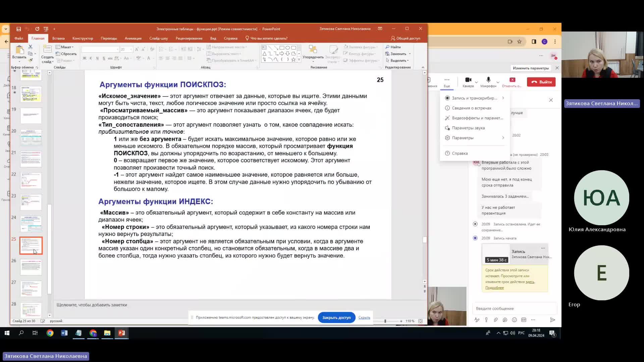Open the font name combo box
This screenshot has width=644, height=362.
coord(100,49)
